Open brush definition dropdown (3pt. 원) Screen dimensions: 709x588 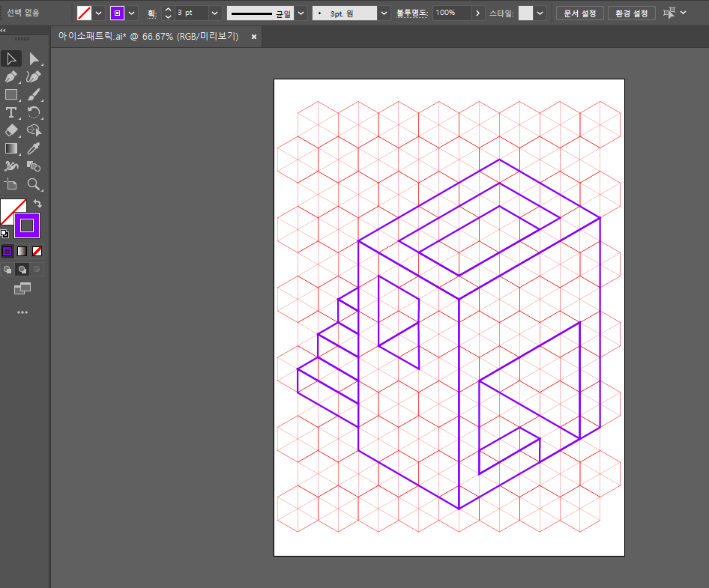click(x=384, y=13)
